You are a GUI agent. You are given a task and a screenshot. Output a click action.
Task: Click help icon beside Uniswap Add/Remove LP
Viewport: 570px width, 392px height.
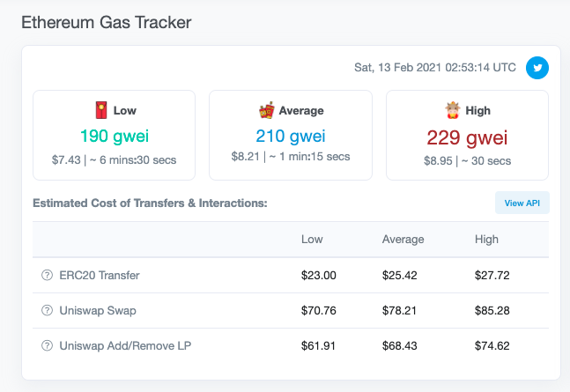pyautogui.click(x=47, y=345)
